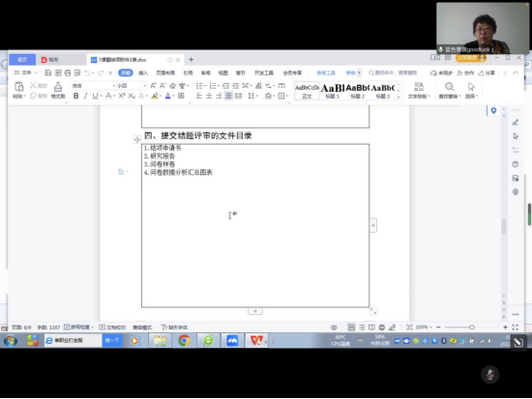Expand the 文件 menu dropdown
This screenshot has width=532, height=399.
(26, 72)
